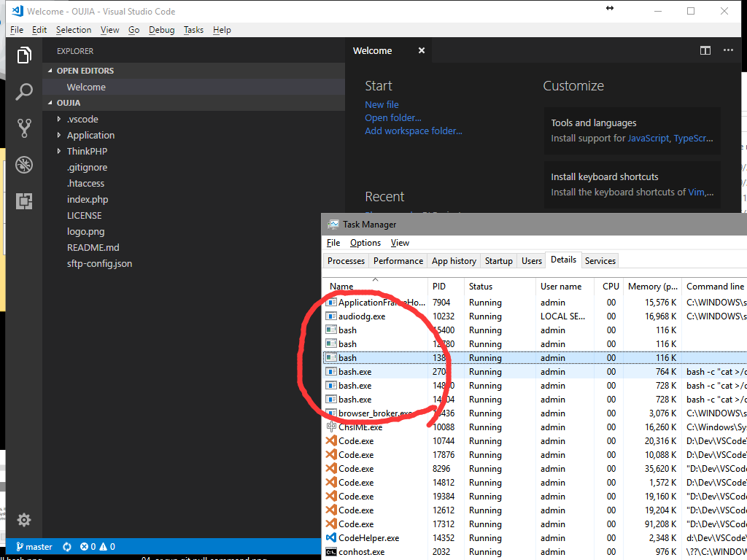Click the Open folder link on the Start page

392,117
